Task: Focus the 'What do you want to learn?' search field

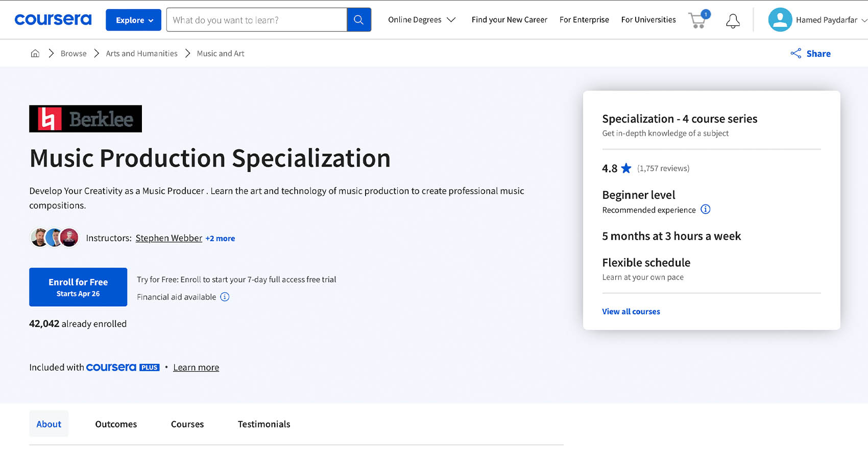Action: click(x=257, y=20)
